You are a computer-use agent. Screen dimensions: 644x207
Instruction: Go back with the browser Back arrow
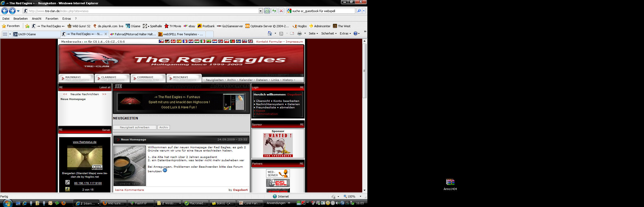tap(5, 11)
